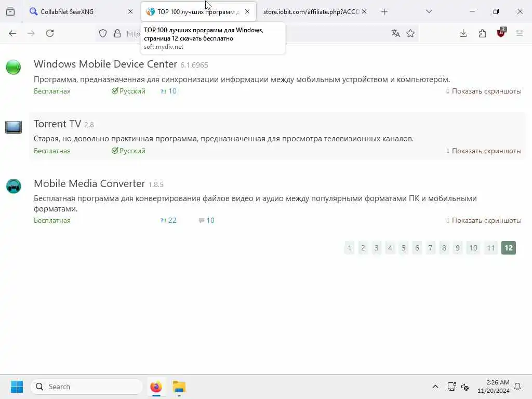Screen dimensions: 532x399
Task: Open the Windows Mobile Device Center title link
Action: coord(105,64)
